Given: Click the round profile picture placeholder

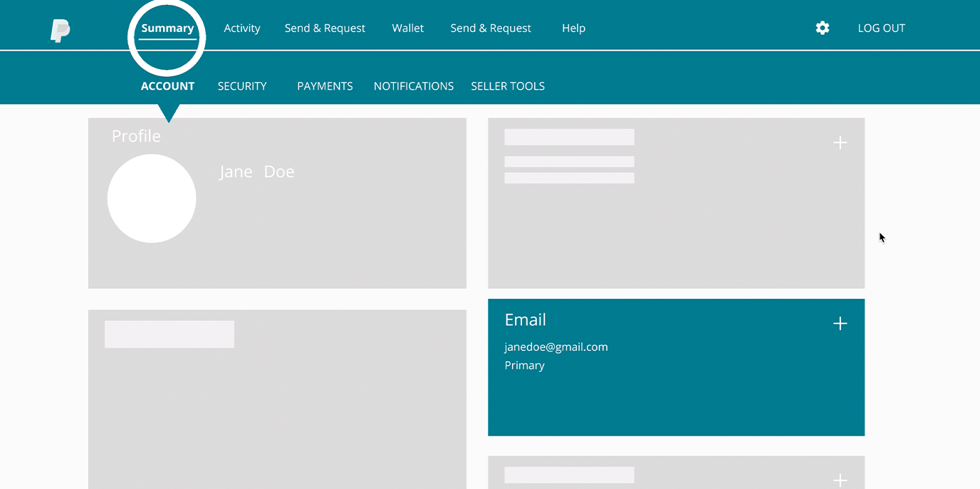Looking at the screenshot, I should point(152,199).
